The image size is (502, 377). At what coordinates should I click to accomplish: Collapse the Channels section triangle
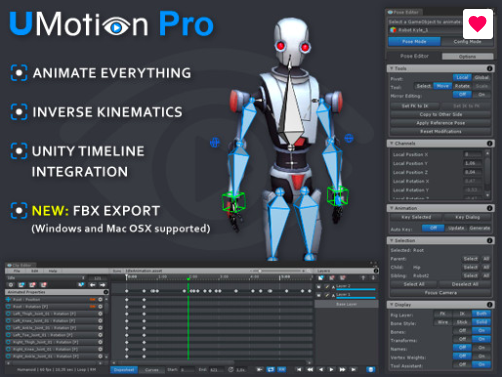[x=391, y=143]
